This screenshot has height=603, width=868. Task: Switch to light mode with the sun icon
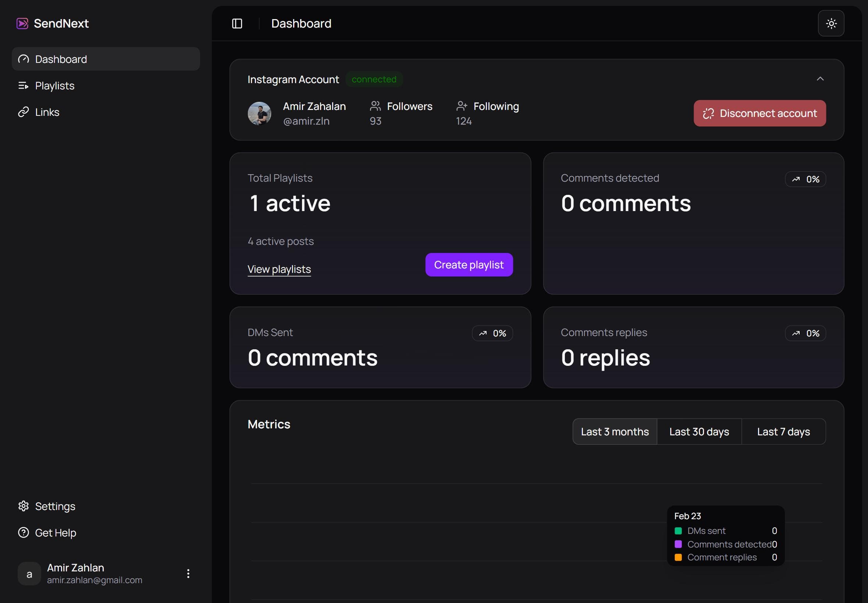tap(830, 24)
